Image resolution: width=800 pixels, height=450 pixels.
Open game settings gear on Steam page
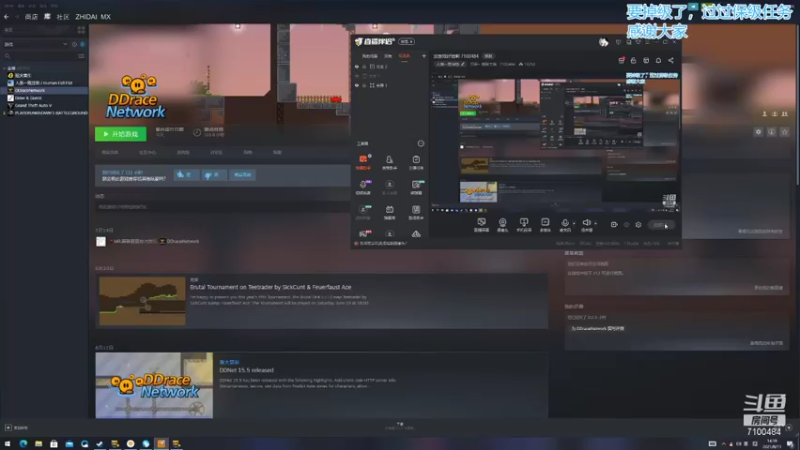[758, 132]
